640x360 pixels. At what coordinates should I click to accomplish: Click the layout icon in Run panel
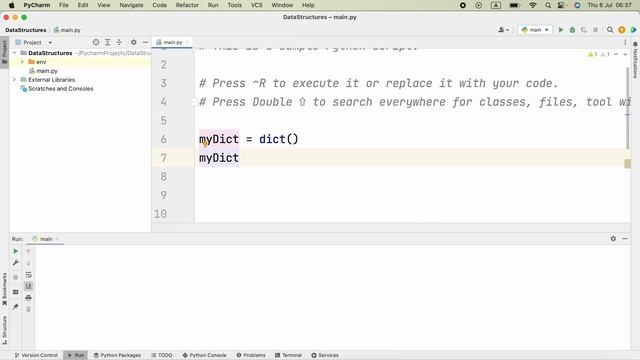pyautogui.click(x=16, y=292)
